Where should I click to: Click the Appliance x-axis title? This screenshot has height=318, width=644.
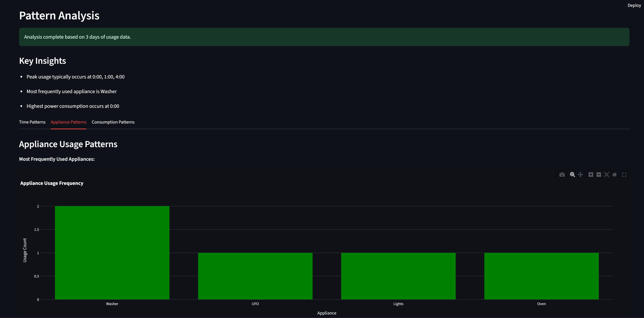(x=326, y=313)
